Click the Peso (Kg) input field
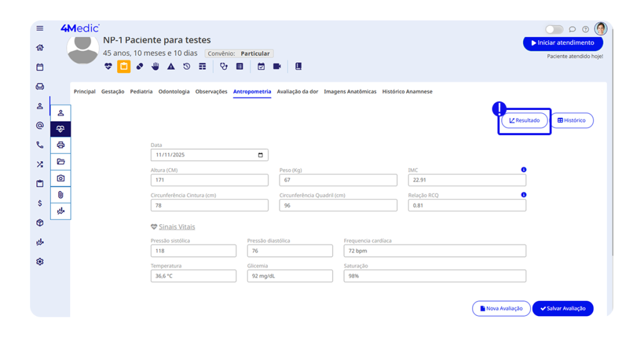The image size is (644, 338). [338, 180]
